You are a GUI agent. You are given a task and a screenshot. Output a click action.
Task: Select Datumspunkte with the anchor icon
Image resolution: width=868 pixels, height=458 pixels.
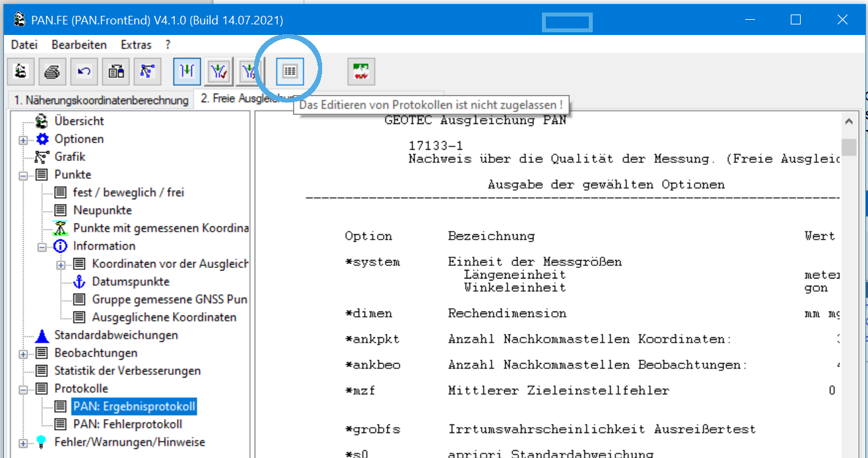pyautogui.click(x=130, y=282)
